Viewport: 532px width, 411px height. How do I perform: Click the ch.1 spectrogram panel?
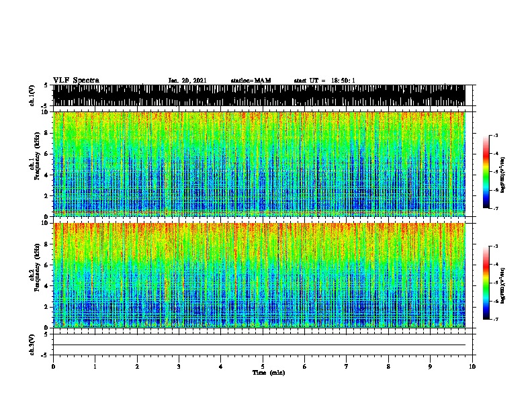coord(259,164)
